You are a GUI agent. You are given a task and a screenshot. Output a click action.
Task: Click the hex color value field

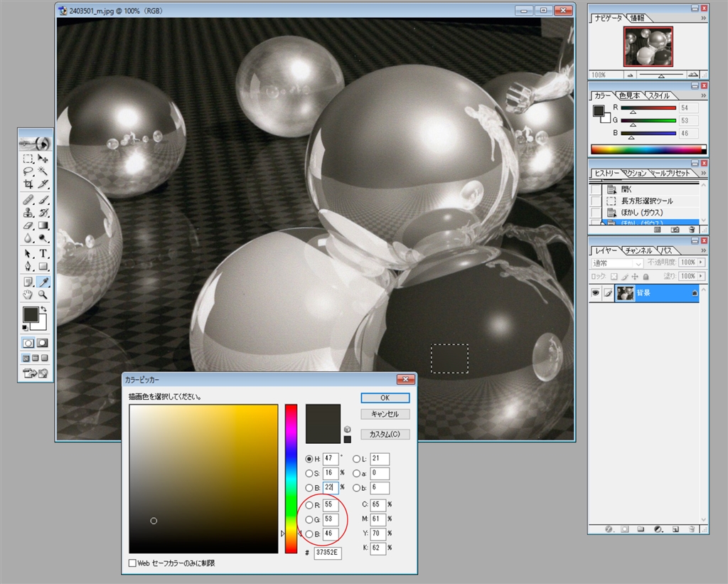tap(327, 553)
